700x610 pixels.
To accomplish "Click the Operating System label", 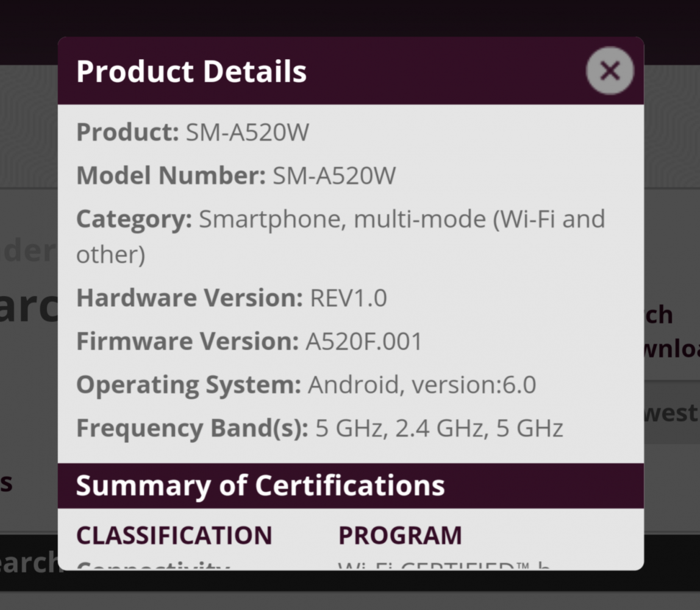I will click(188, 385).
